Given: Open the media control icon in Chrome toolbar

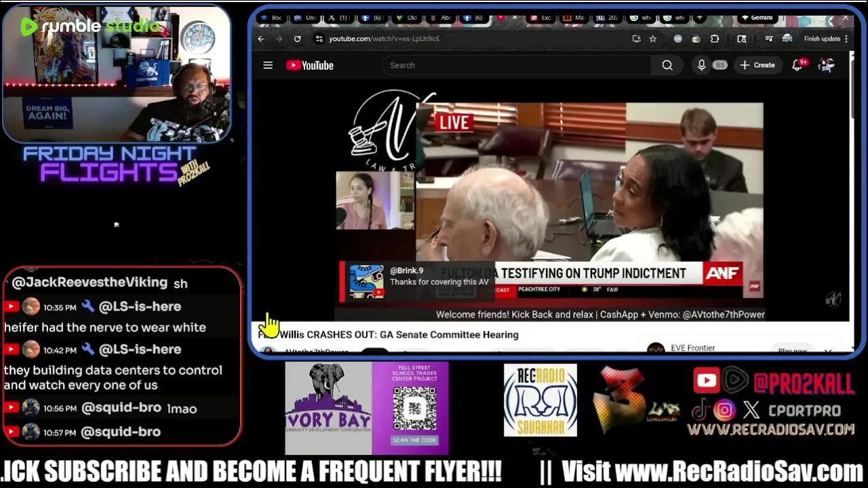Looking at the screenshot, I should pos(769,39).
